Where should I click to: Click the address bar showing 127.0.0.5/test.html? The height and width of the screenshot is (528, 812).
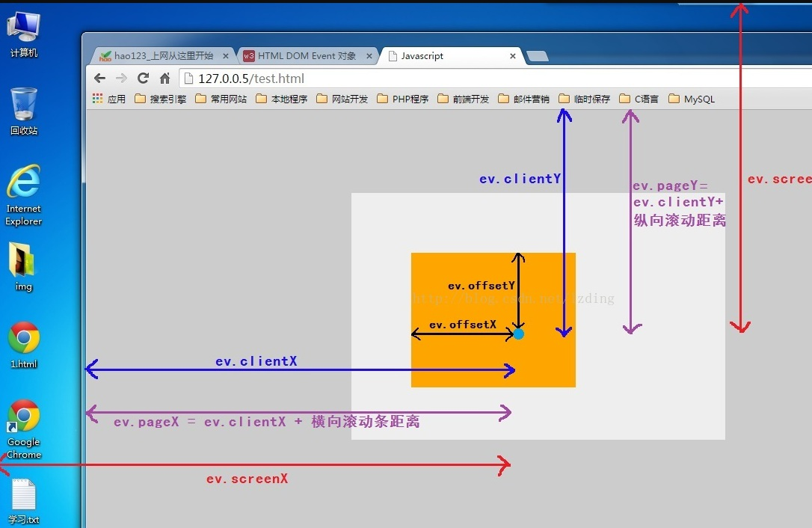[449, 79]
